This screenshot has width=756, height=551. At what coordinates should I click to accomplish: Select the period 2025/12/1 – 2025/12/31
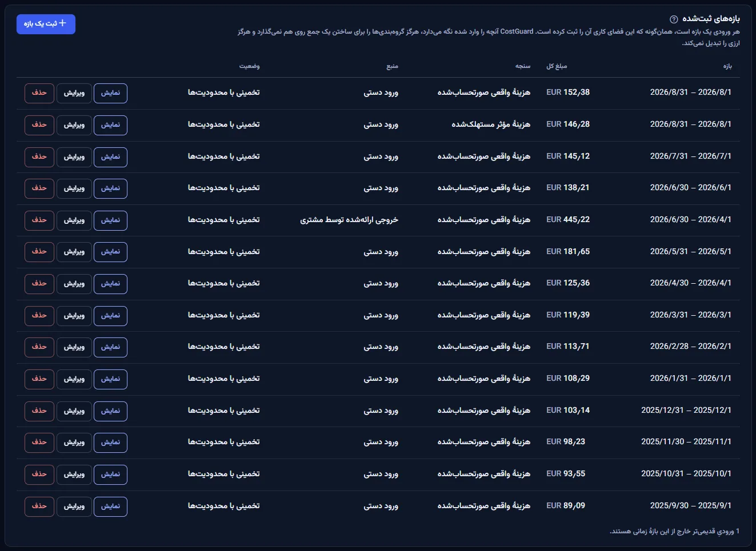pyautogui.click(x=686, y=411)
